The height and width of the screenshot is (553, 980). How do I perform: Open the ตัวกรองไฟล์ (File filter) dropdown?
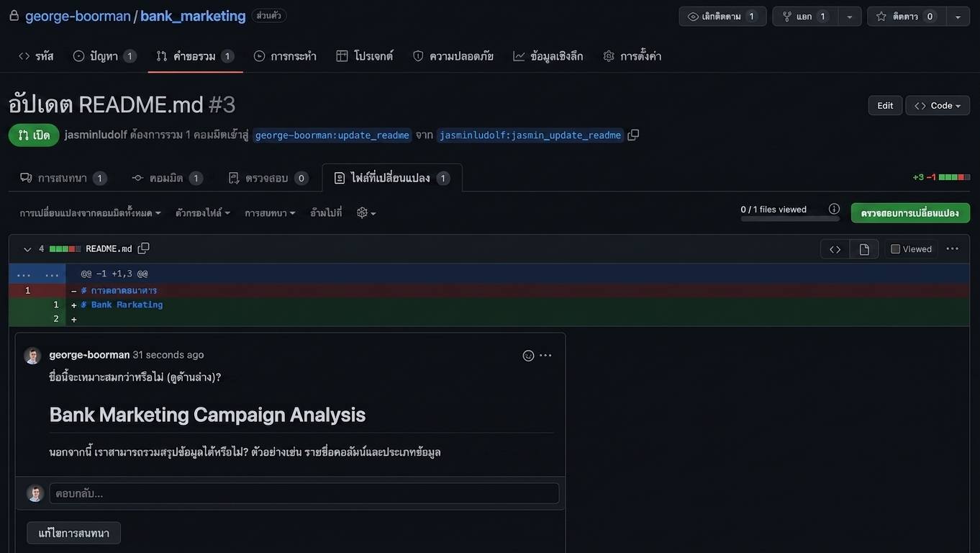203,213
